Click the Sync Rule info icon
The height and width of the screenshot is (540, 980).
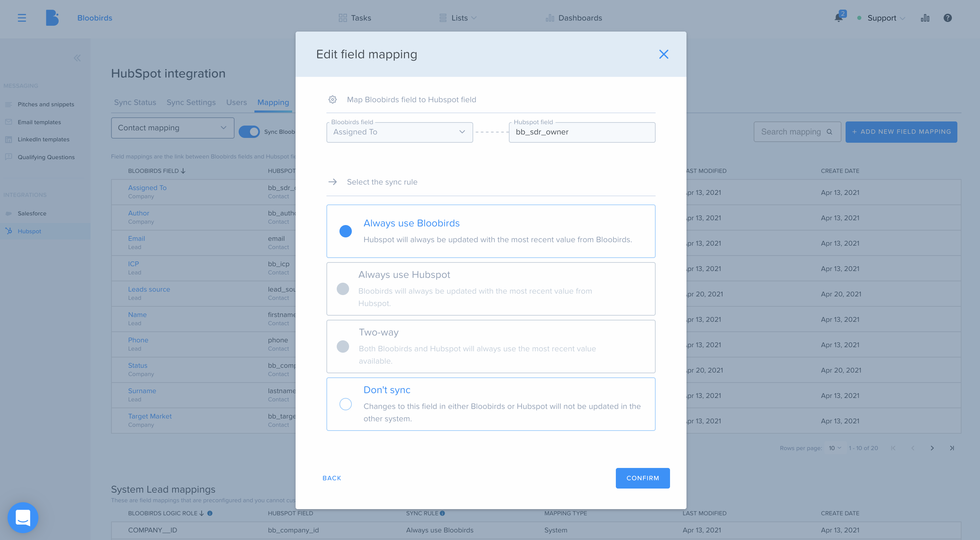[x=442, y=513]
